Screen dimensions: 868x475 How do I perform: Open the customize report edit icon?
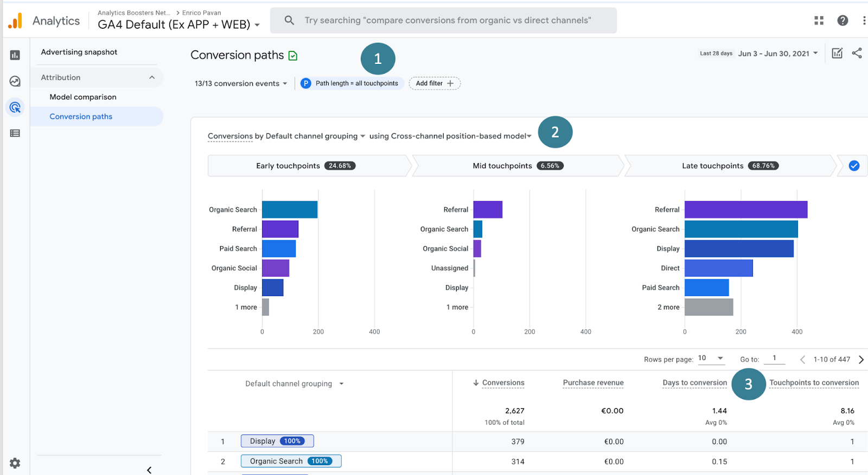837,53
